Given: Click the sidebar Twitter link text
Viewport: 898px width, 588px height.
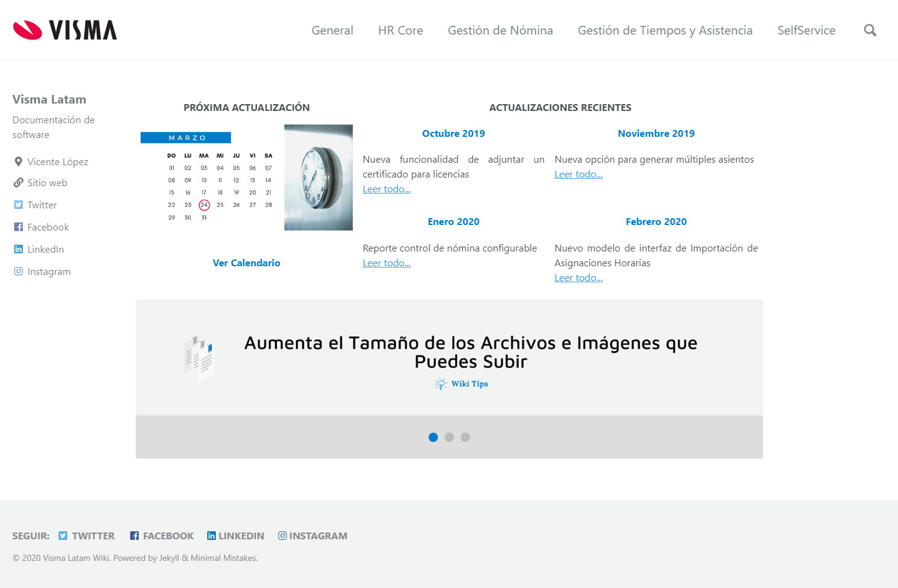Looking at the screenshot, I should tap(42, 205).
